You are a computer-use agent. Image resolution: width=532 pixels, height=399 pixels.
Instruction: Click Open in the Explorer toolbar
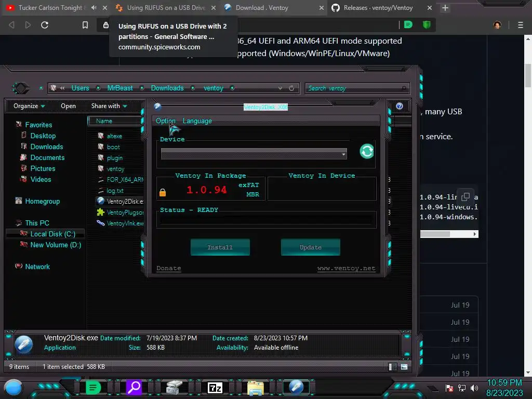click(68, 106)
